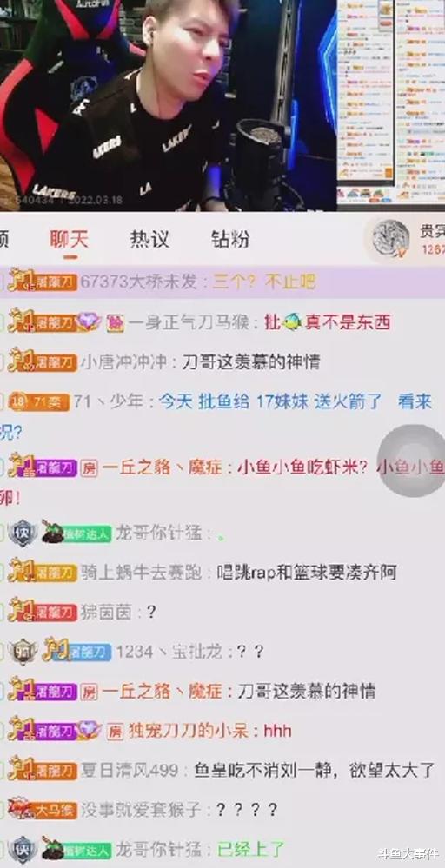Tap the fish emoji in 一身正气刀马猴's message
The image size is (445, 868).
coord(292,322)
